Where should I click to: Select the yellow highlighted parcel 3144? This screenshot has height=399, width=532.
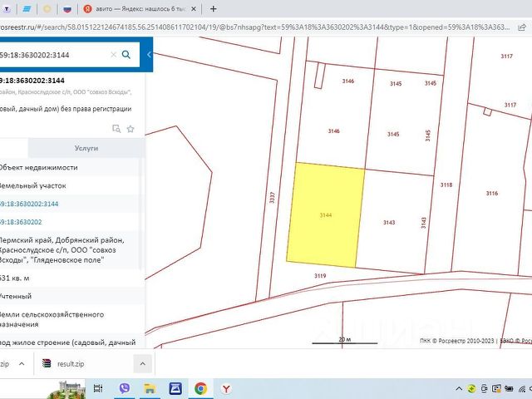(x=325, y=215)
